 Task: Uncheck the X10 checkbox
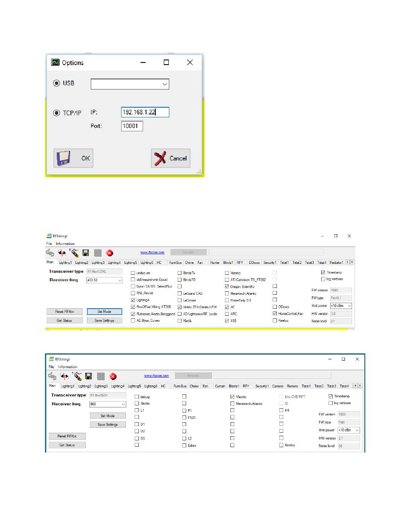point(227,320)
